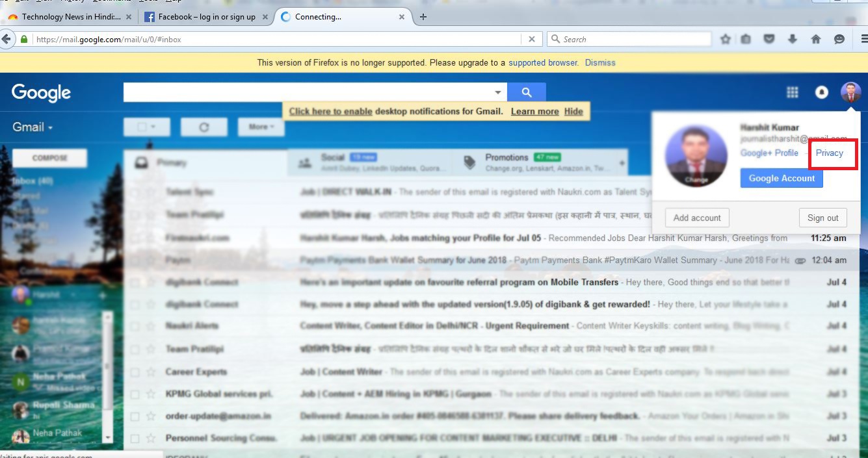Star the KPMG Global services email

tap(151, 394)
